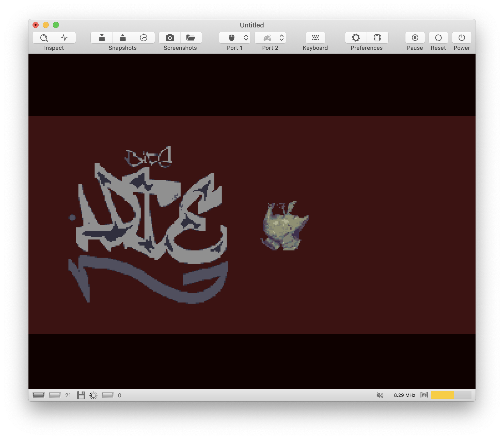Viewport: 504px width, 439px height.
Task: Power off the emulator
Action: 462,38
